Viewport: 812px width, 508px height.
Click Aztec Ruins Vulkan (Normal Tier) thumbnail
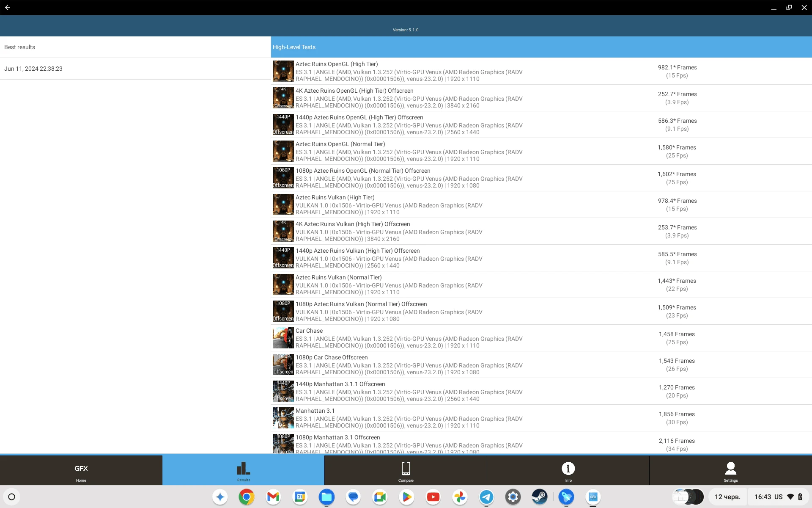(283, 284)
